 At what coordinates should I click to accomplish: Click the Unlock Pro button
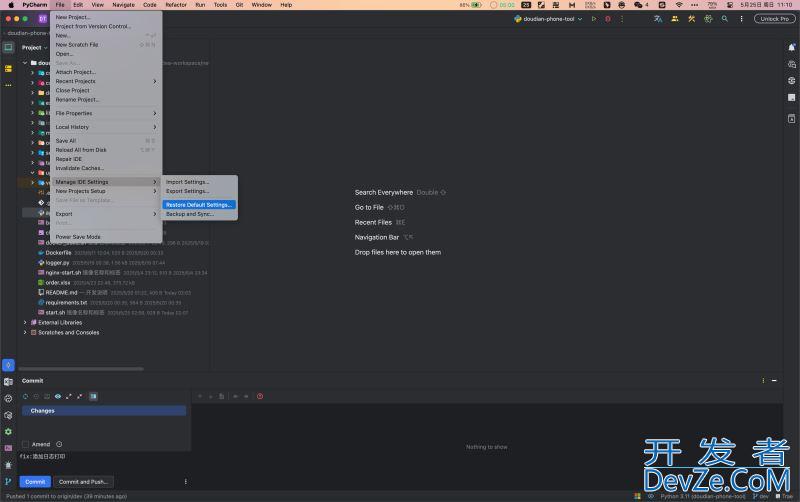(774, 19)
